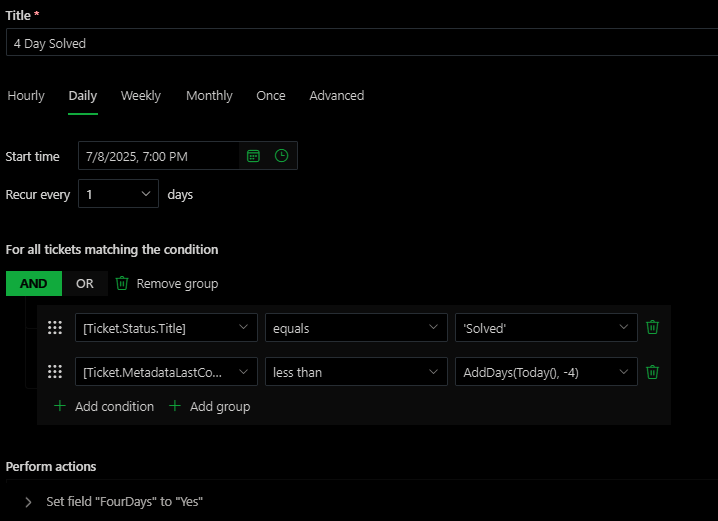
Task: Click the Title input field
Action: click(x=360, y=43)
